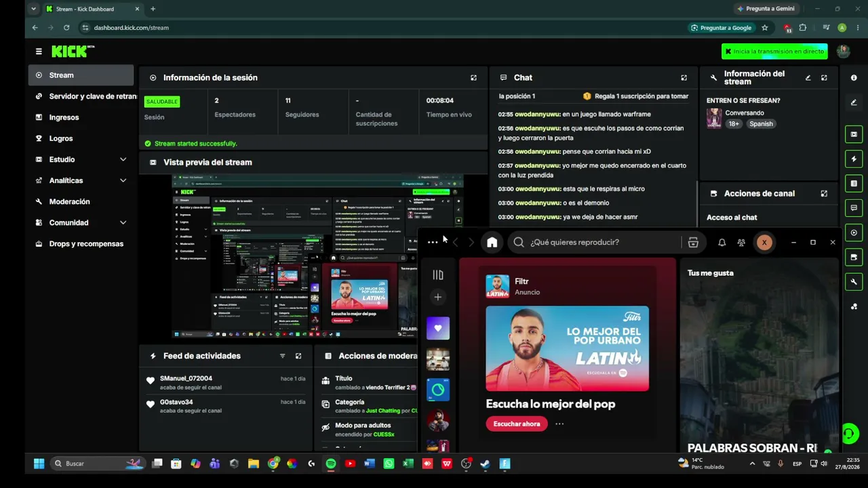Open the Kick hamburger menu
868x488 pixels.
pyautogui.click(x=39, y=52)
